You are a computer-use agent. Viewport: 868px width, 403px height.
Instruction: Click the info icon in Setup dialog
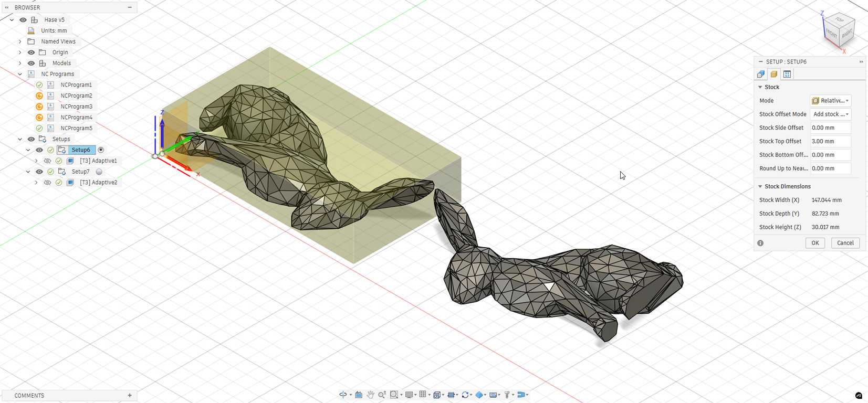click(x=760, y=243)
